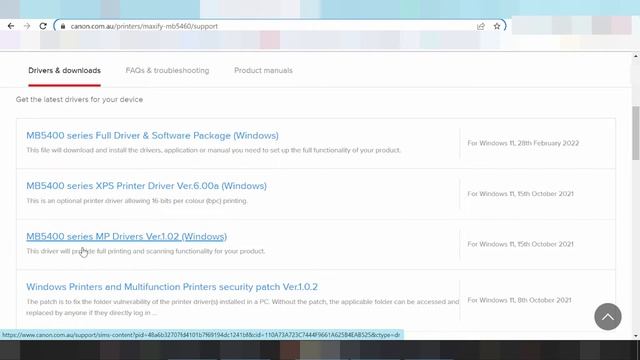Click the round back-to-top arrow button
640x360 pixels.
point(608,317)
